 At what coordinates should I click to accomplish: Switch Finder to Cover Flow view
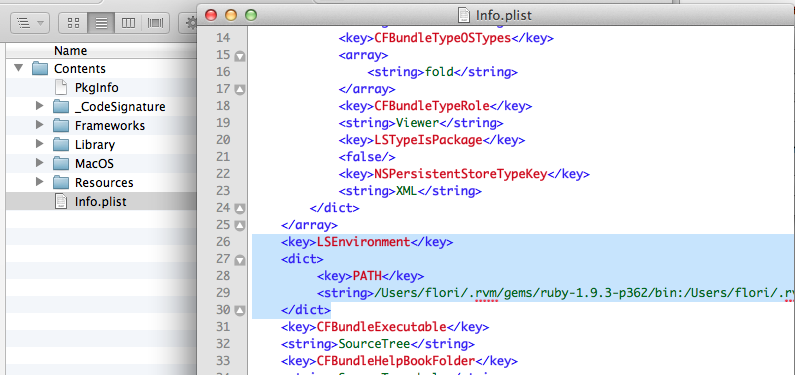155,23
